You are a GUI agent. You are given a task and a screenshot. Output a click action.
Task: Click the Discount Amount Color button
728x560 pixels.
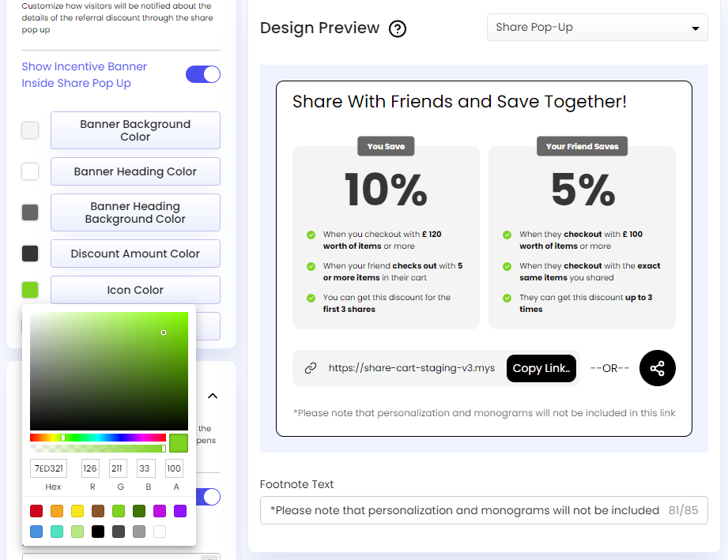pos(134,254)
